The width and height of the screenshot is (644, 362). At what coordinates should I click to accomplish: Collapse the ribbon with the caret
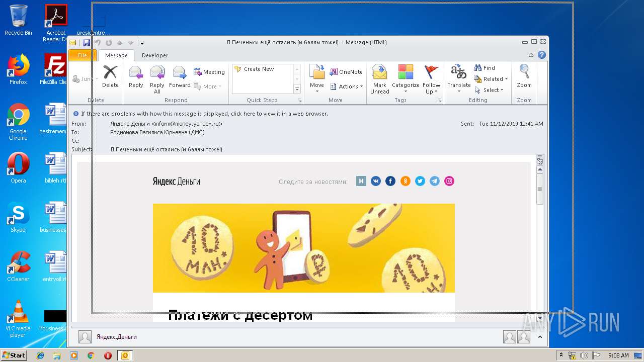531,55
